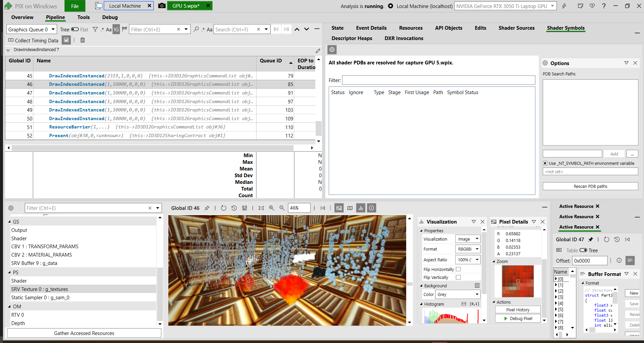644x343 pixels.
Task: Uncheck Use _NT_SYMBOL_PATH environment variable
Action: tap(545, 163)
